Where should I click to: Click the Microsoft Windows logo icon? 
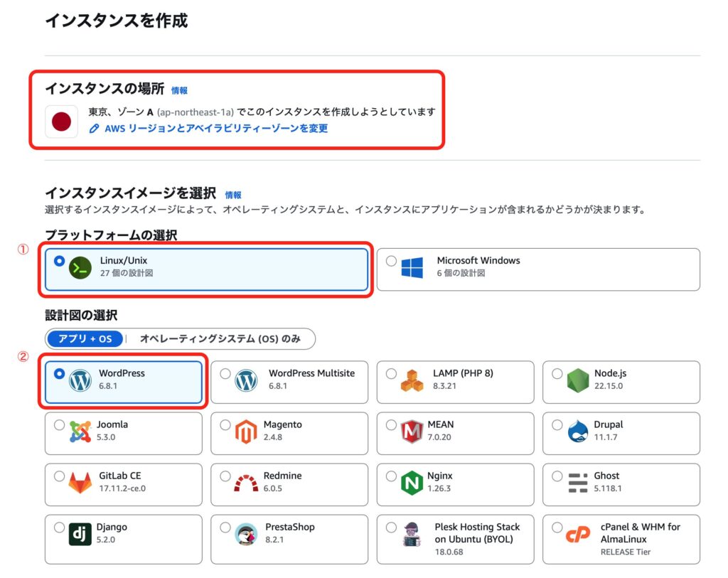[x=412, y=267]
